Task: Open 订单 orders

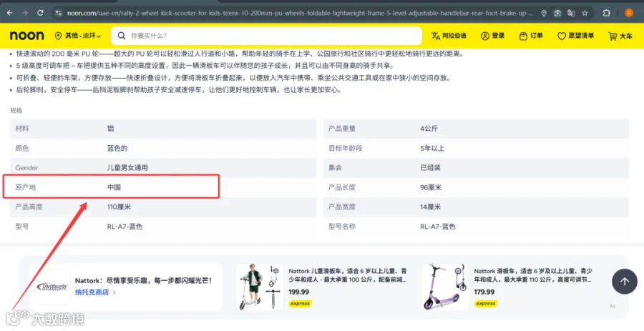Action: (x=531, y=36)
